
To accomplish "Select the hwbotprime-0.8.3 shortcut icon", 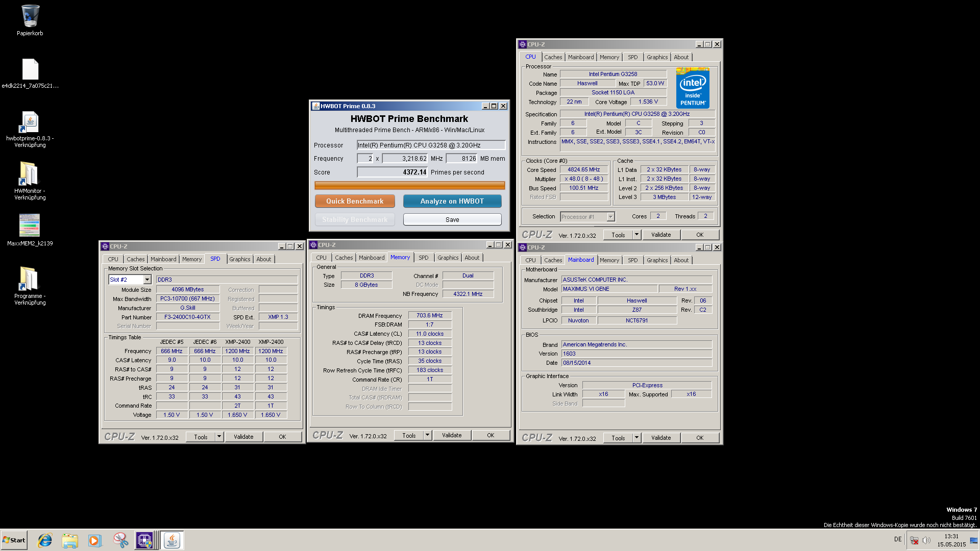I will coord(30,129).
